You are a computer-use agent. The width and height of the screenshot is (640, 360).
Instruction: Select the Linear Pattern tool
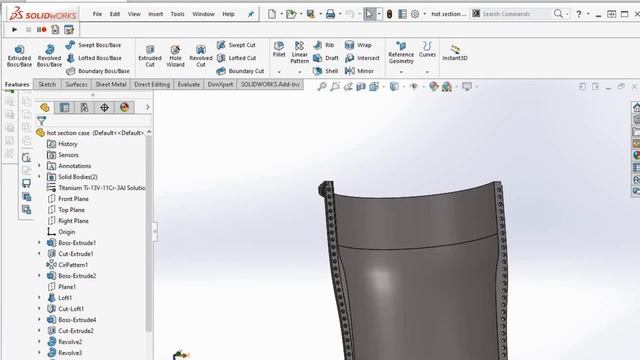point(300,52)
